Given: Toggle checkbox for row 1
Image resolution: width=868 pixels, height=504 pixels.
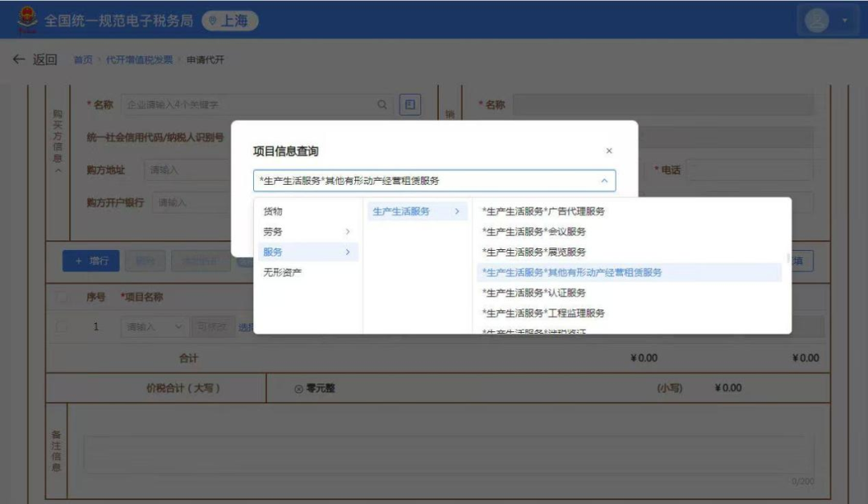Looking at the screenshot, I should click(x=62, y=327).
